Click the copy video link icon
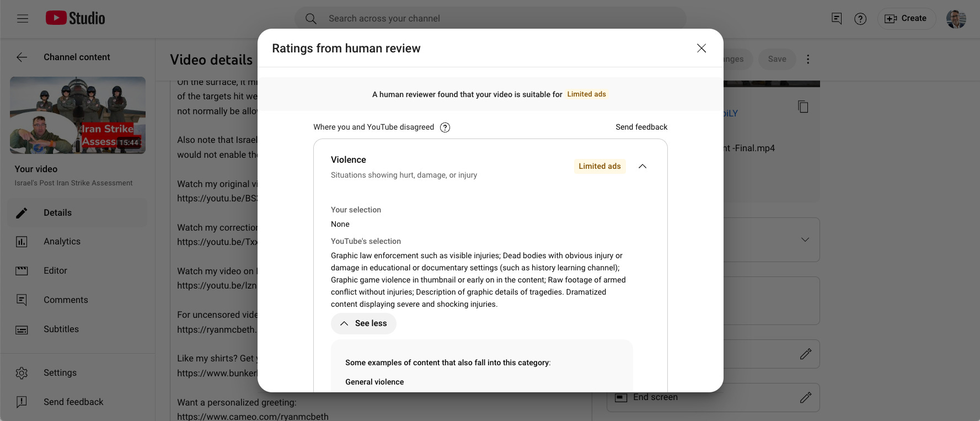 803,106
